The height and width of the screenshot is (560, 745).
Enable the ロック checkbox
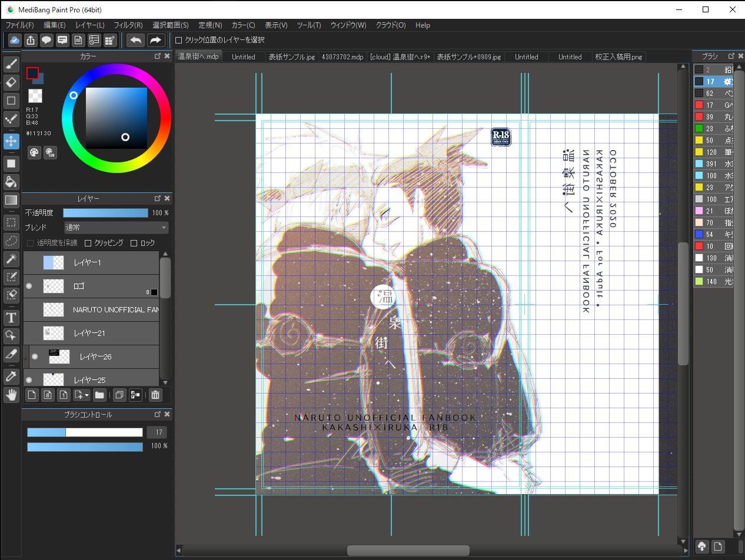pyautogui.click(x=134, y=243)
